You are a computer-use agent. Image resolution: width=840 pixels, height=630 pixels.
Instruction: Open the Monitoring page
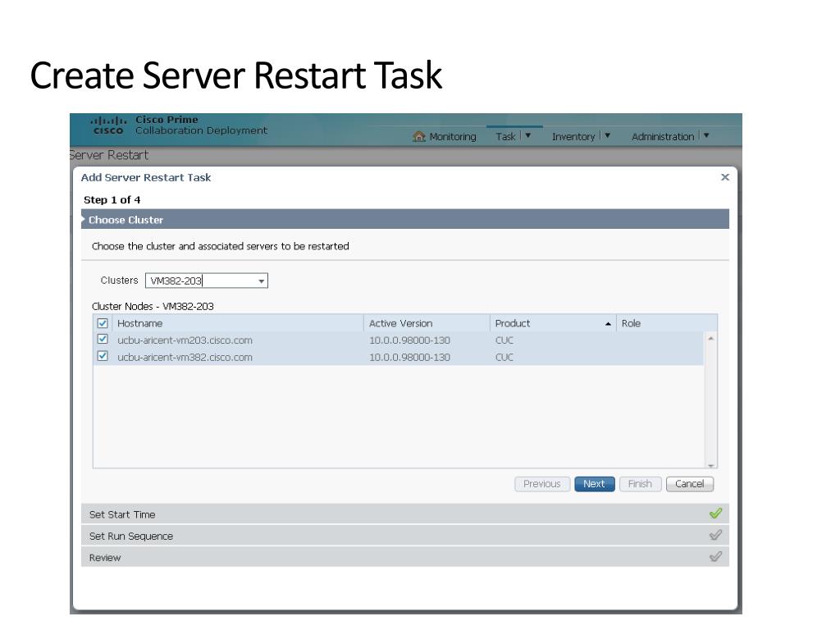click(x=453, y=137)
